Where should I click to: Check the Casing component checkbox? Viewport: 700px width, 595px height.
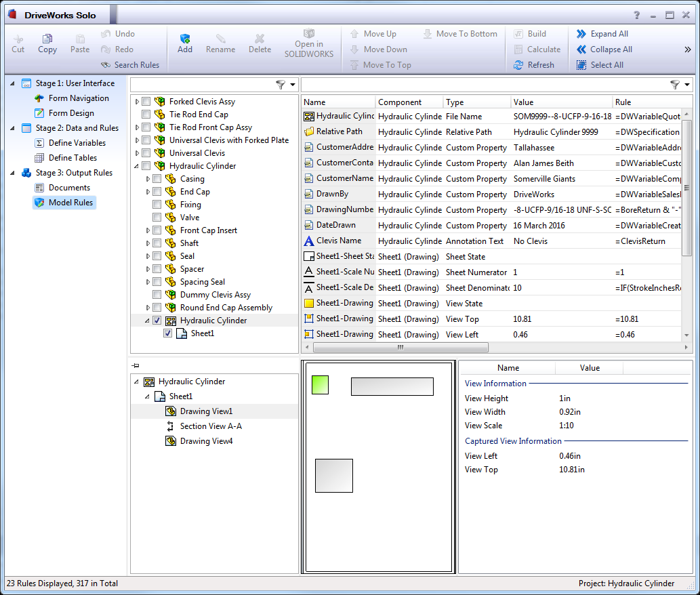(157, 179)
